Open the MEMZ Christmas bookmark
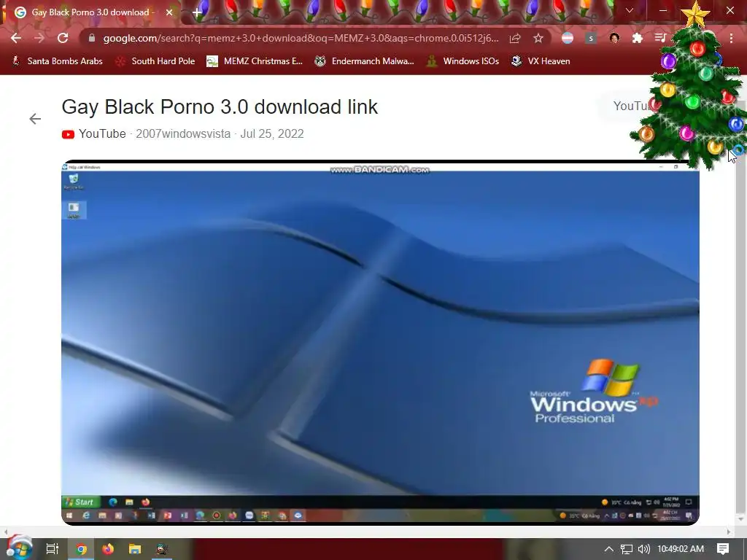The height and width of the screenshot is (560, 747). point(255,61)
